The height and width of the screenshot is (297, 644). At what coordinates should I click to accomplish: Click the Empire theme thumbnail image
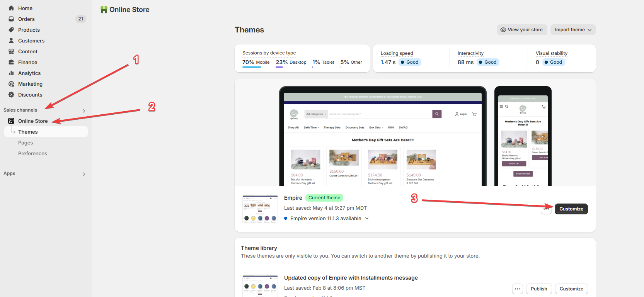(260, 209)
